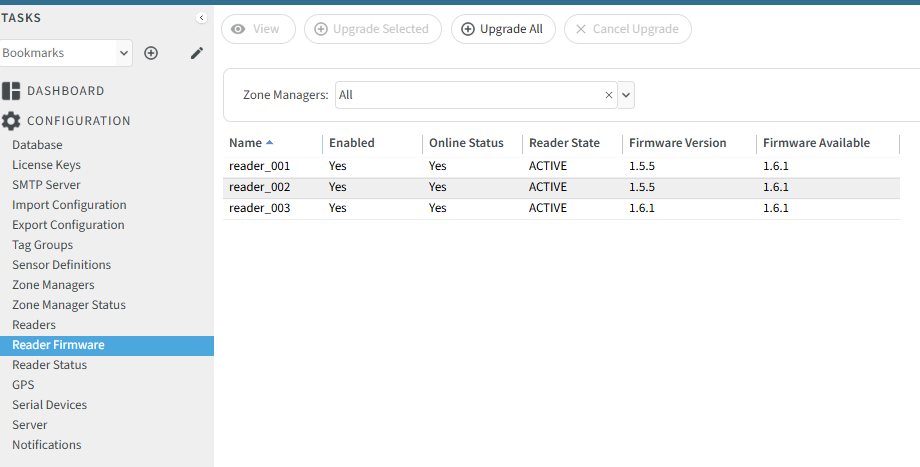This screenshot has width=920, height=467.
Task: Sort by Name column ascending arrow
Action: 269,143
